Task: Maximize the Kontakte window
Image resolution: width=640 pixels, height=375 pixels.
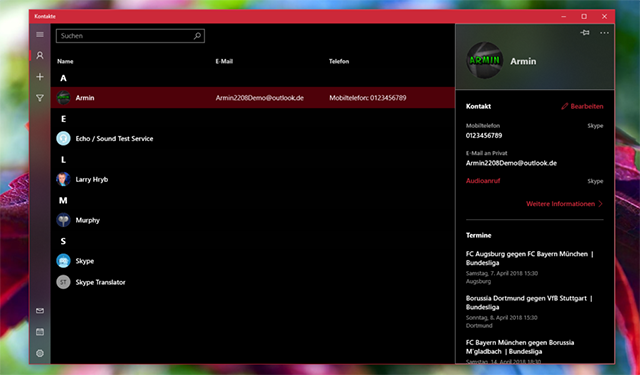Action: [x=584, y=16]
